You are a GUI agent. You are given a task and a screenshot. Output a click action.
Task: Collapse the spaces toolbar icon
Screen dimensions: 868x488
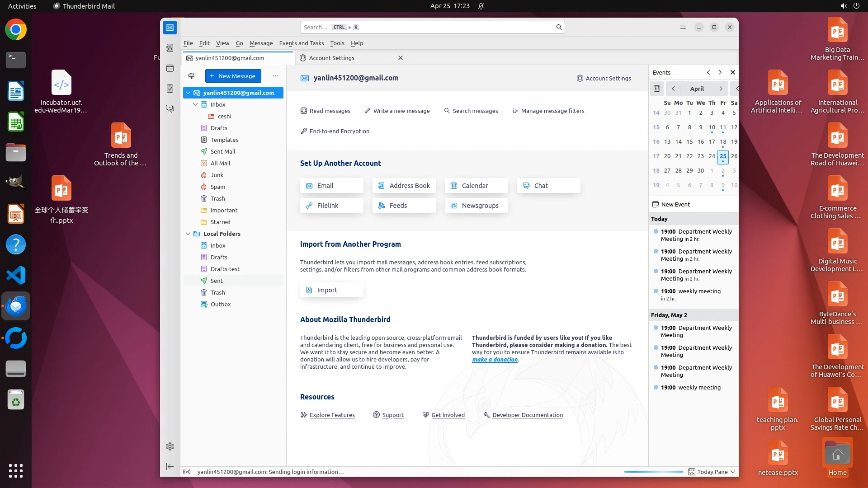click(x=170, y=466)
